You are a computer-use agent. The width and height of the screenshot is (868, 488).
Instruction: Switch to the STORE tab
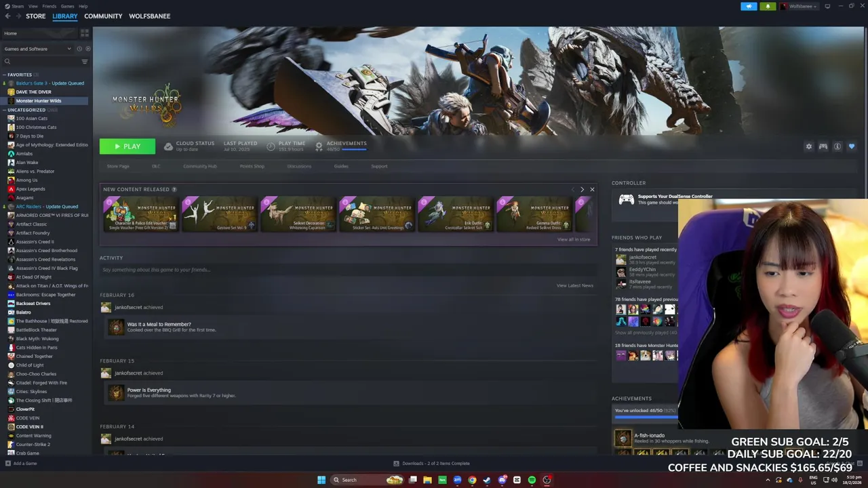[x=36, y=16]
